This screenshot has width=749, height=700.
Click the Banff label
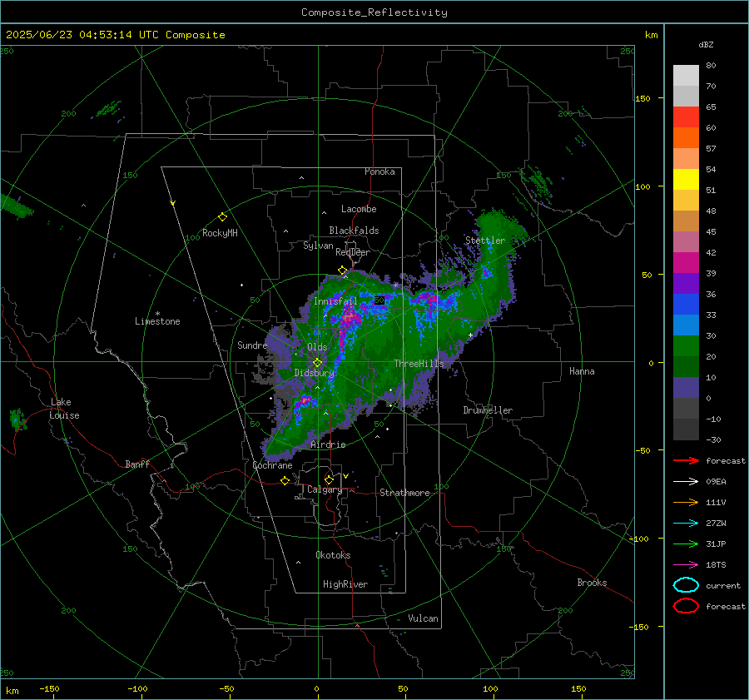click(137, 464)
